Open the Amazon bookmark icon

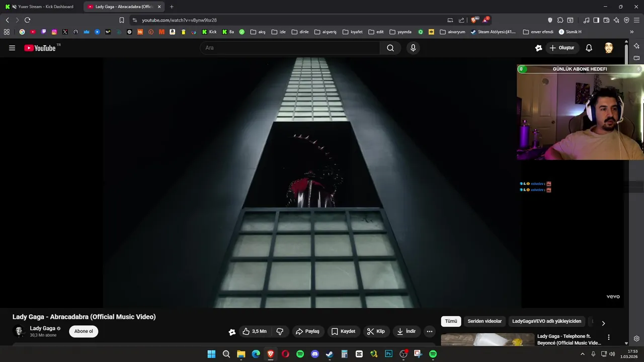(x=173, y=32)
